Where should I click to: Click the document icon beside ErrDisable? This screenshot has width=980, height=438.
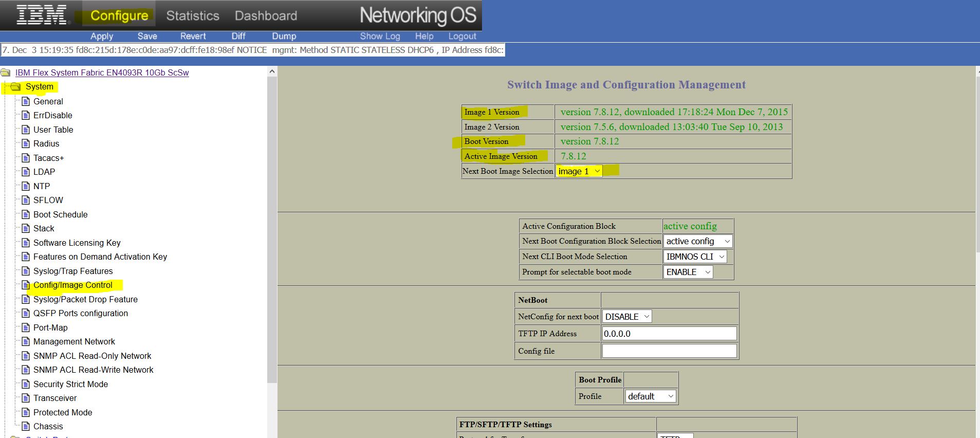point(26,115)
